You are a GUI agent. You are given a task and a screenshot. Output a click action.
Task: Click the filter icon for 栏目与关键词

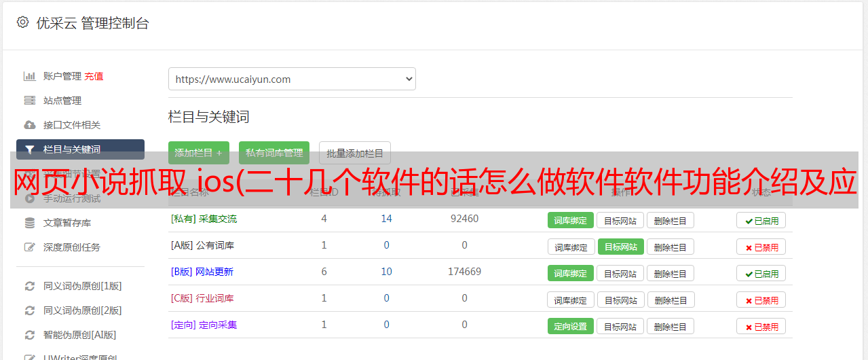coord(30,149)
